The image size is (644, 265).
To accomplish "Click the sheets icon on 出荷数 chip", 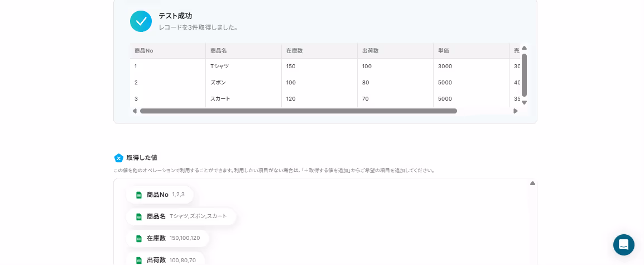I will [x=139, y=260].
